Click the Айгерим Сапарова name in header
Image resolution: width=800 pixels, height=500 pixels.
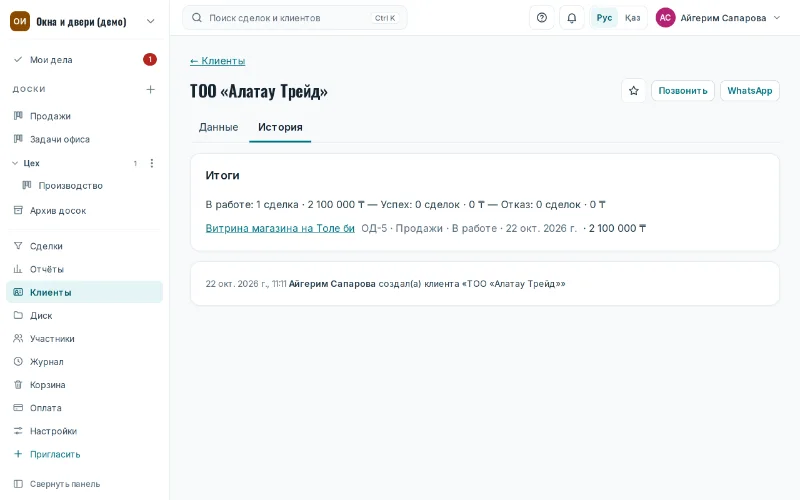click(x=723, y=18)
